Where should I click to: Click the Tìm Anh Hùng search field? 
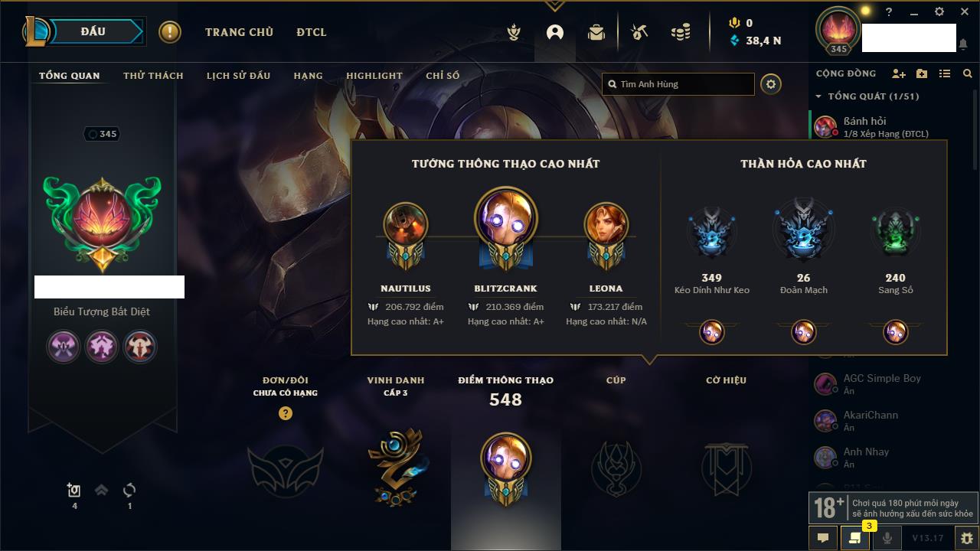point(678,84)
